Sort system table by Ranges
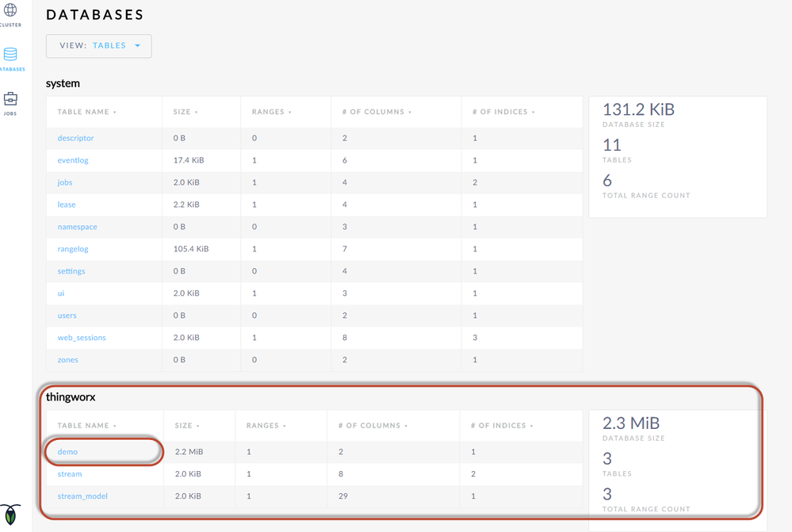 [271, 112]
